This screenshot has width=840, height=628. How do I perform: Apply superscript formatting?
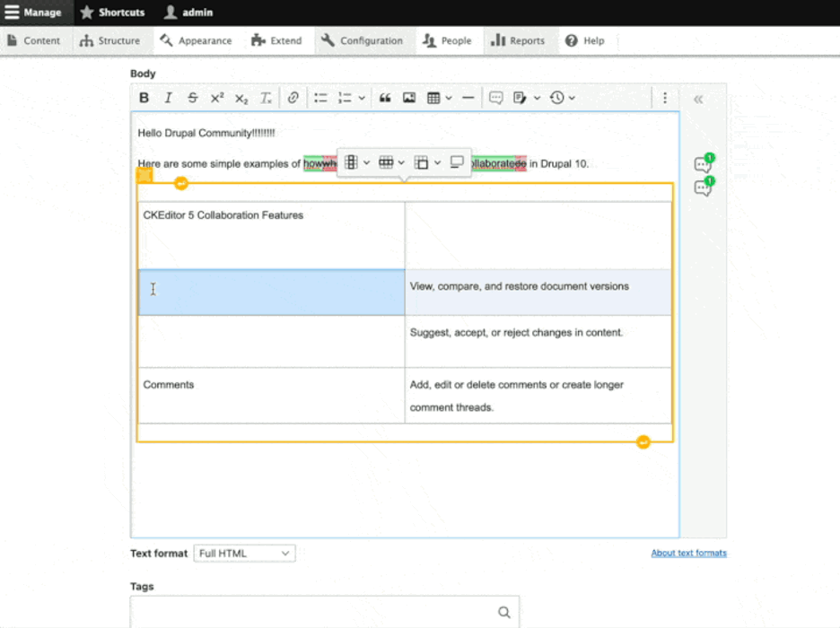click(x=217, y=98)
